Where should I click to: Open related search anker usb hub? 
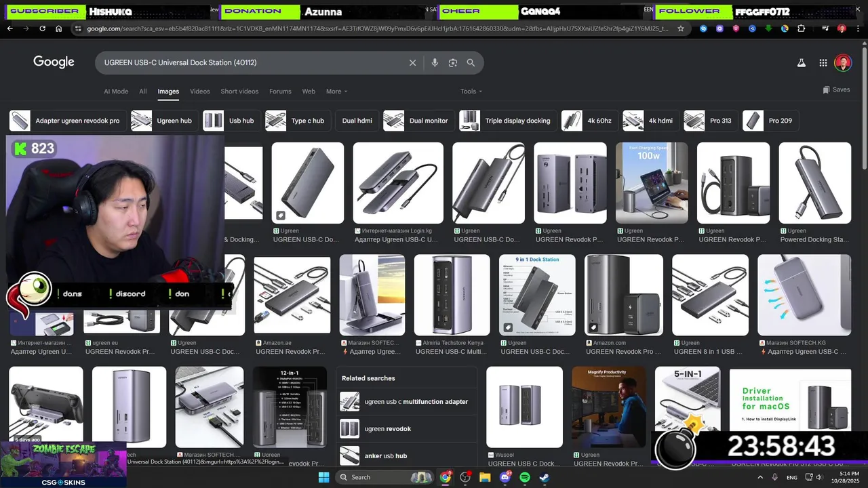point(406,455)
